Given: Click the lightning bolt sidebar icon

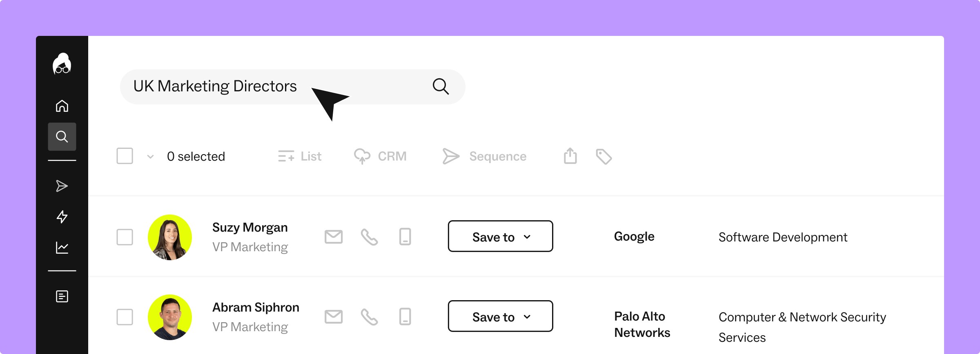Looking at the screenshot, I should click(x=62, y=217).
